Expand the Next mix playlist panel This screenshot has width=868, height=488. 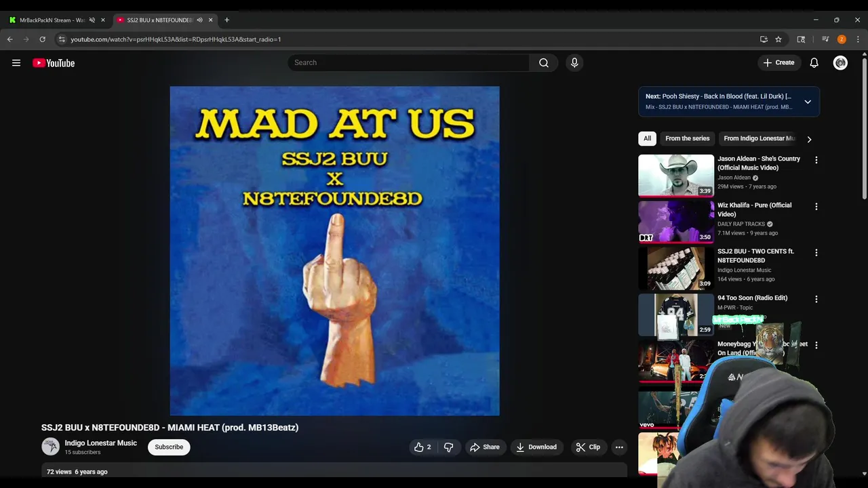coord(808,102)
